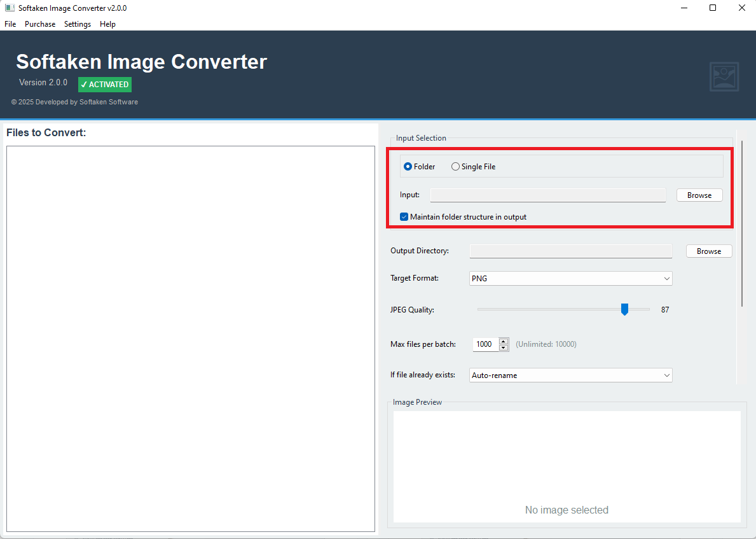Open the If file already exists dropdown
This screenshot has width=756, height=539.
pyautogui.click(x=570, y=375)
